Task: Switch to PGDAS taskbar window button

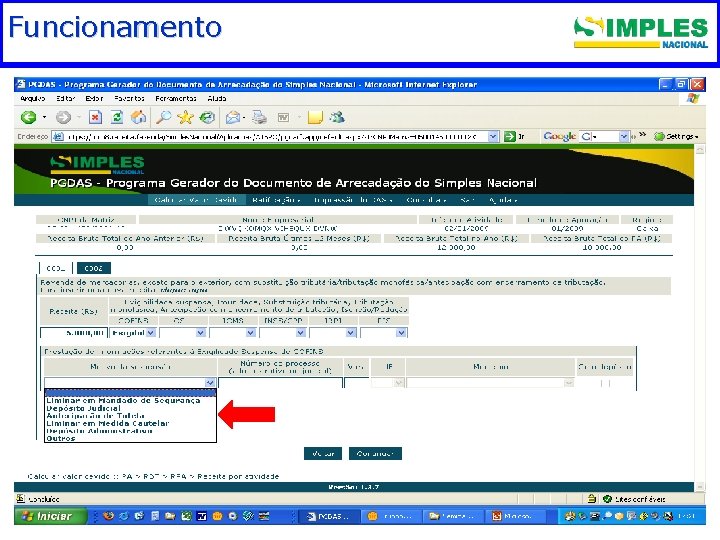Action: click(x=328, y=516)
